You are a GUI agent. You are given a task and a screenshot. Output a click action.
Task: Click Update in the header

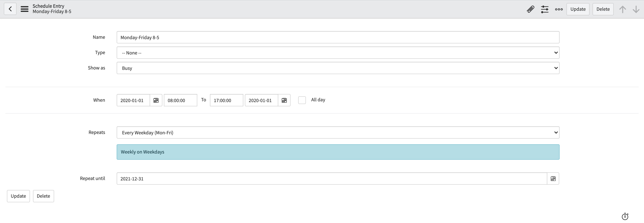(578, 9)
